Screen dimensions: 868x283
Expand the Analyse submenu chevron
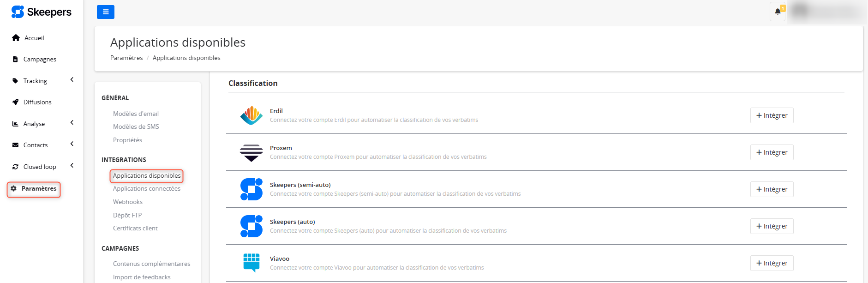pyautogui.click(x=72, y=123)
